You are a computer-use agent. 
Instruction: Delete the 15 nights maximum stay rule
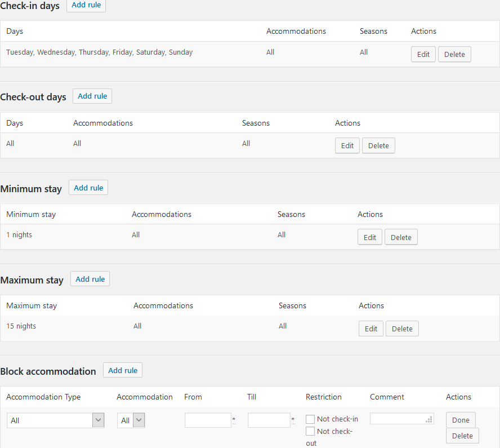(402, 329)
